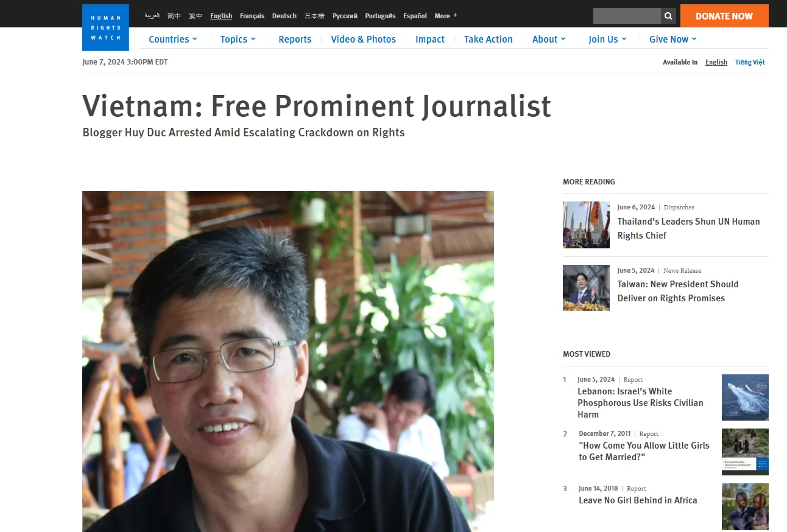Expand the Topics menu
The image size is (787, 532).
click(x=238, y=39)
